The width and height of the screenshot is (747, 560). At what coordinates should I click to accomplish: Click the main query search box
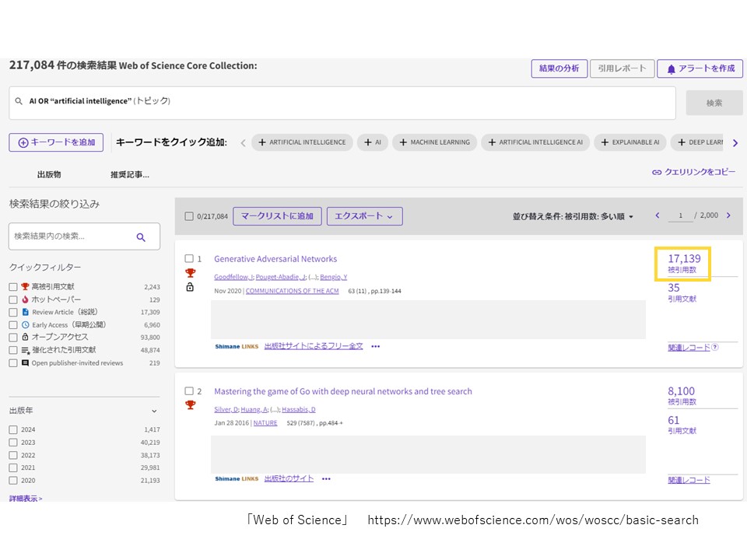342,103
